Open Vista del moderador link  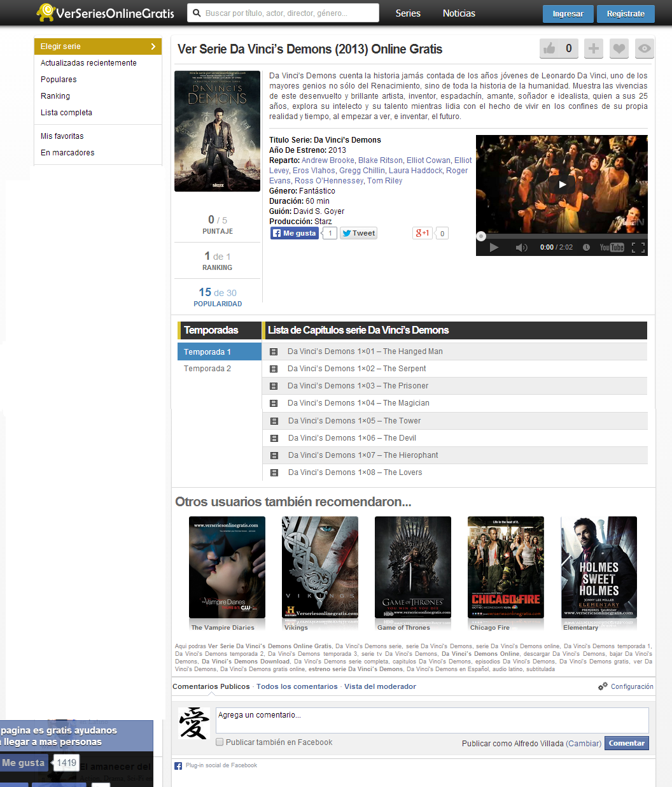[380, 686]
